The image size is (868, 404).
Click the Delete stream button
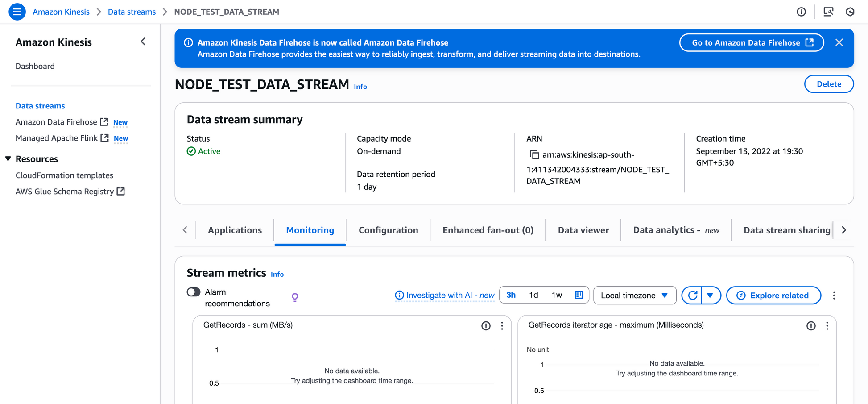pos(828,84)
